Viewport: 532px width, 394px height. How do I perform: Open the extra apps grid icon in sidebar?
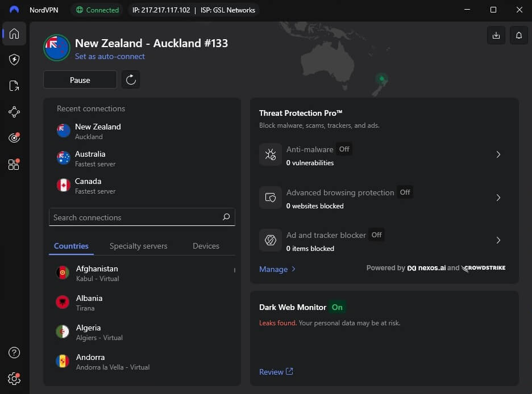14,164
